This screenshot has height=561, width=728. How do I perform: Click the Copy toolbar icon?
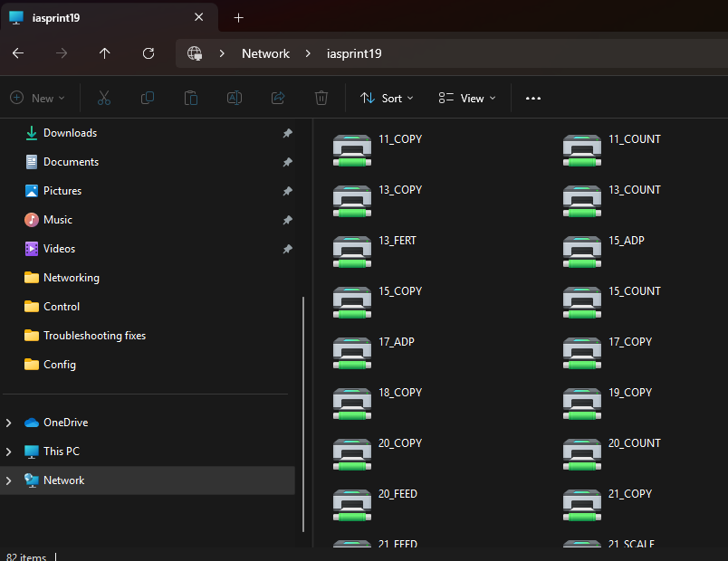click(148, 98)
